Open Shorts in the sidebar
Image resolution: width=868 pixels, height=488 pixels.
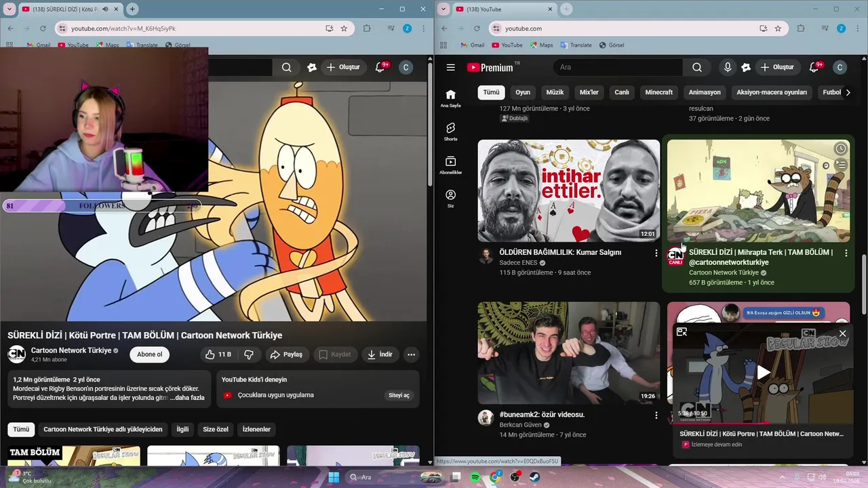click(x=450, y=131)
